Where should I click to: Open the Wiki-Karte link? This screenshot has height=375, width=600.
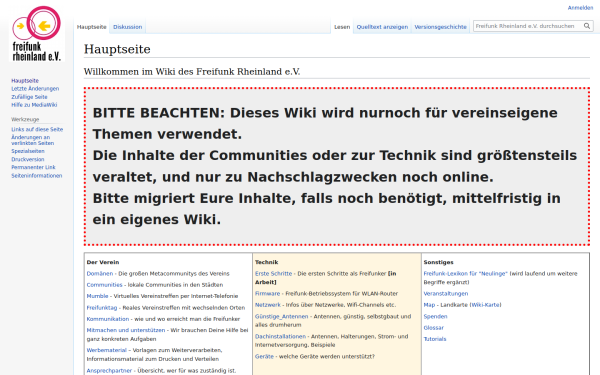click(485, 305)
